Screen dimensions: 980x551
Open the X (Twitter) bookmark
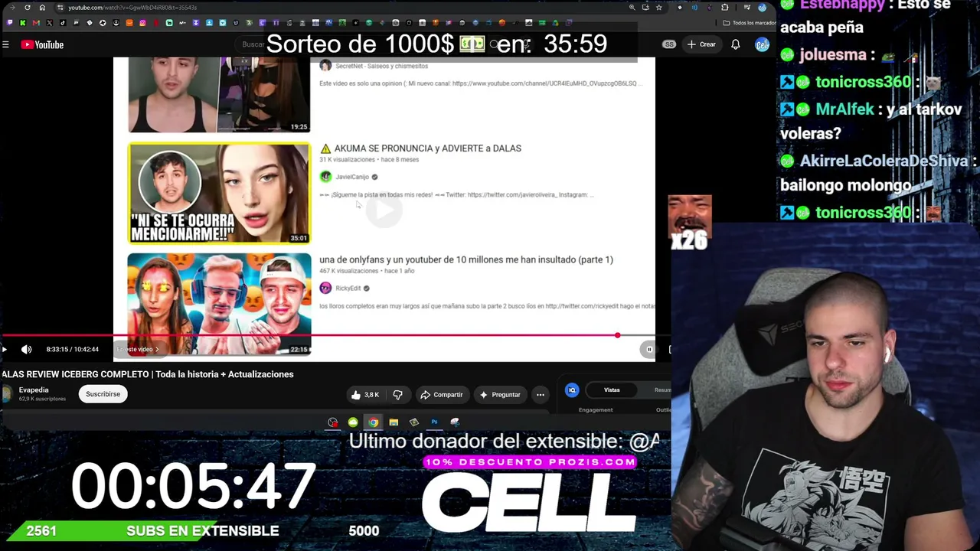pyautogui.click(x=50, y=23)
